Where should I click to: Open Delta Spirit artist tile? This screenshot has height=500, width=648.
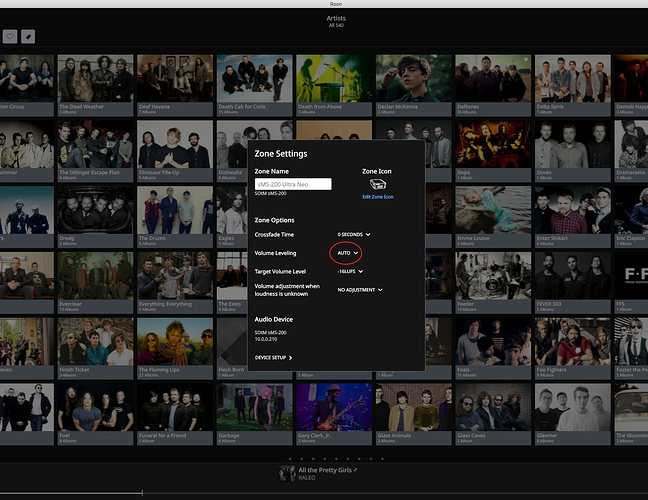[x=573, y=85]
